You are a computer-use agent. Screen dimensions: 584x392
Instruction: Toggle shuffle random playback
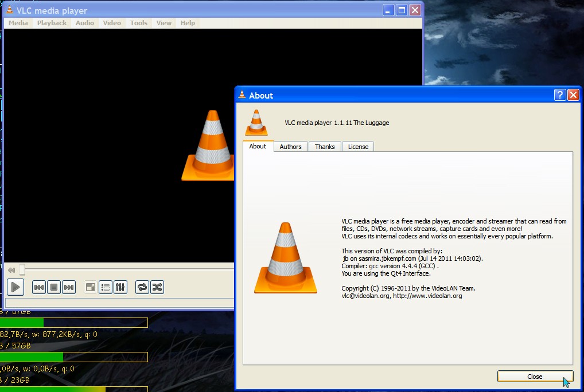(157, 287)
